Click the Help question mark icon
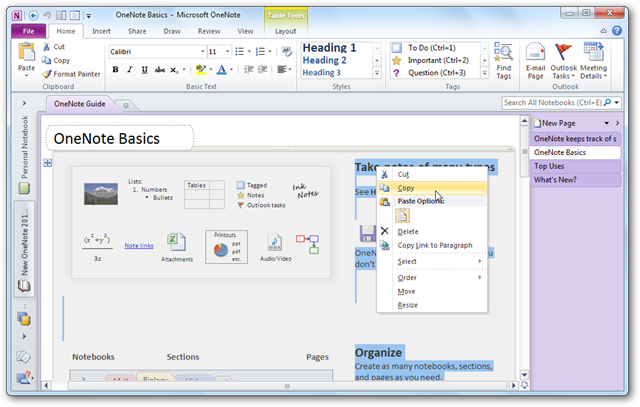This screenshot has height=407, width=640. pyautogui.click(x=617, y=31)
